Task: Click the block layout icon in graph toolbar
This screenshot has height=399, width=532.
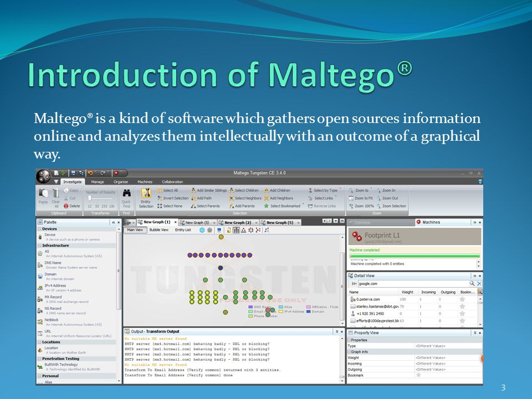Action: tap(237, 230)
